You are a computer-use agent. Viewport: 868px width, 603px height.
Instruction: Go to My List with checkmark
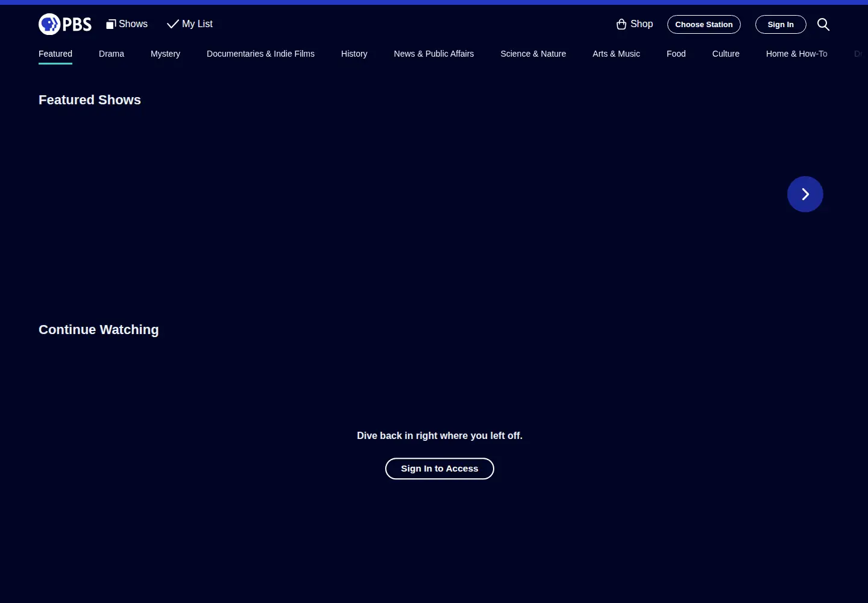point(190,24)
